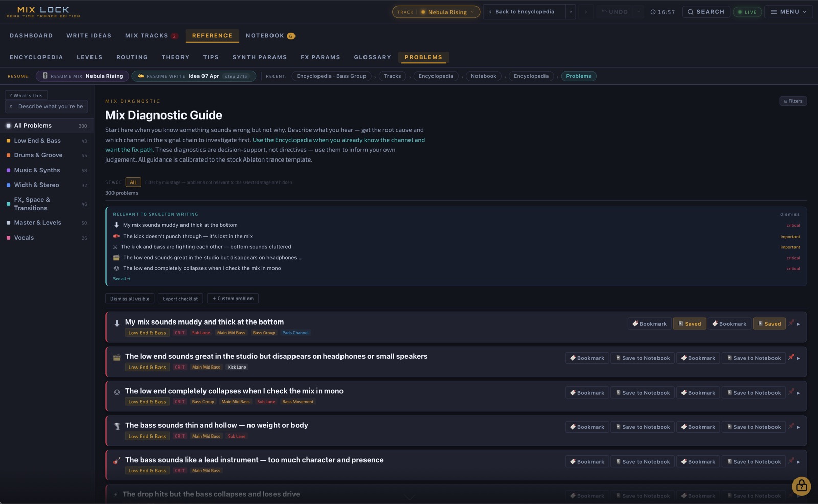
Task: Click the 'Kick Lane' tag on headphones card
Action: point(237,367)
